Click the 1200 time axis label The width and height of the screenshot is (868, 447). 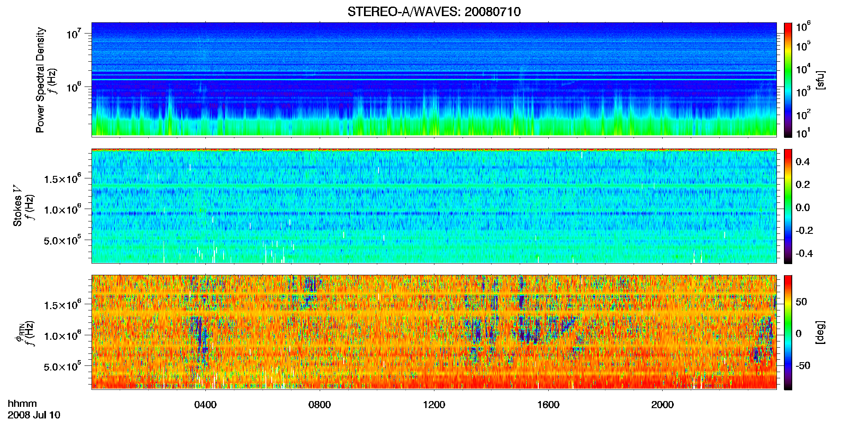[434, 405]
